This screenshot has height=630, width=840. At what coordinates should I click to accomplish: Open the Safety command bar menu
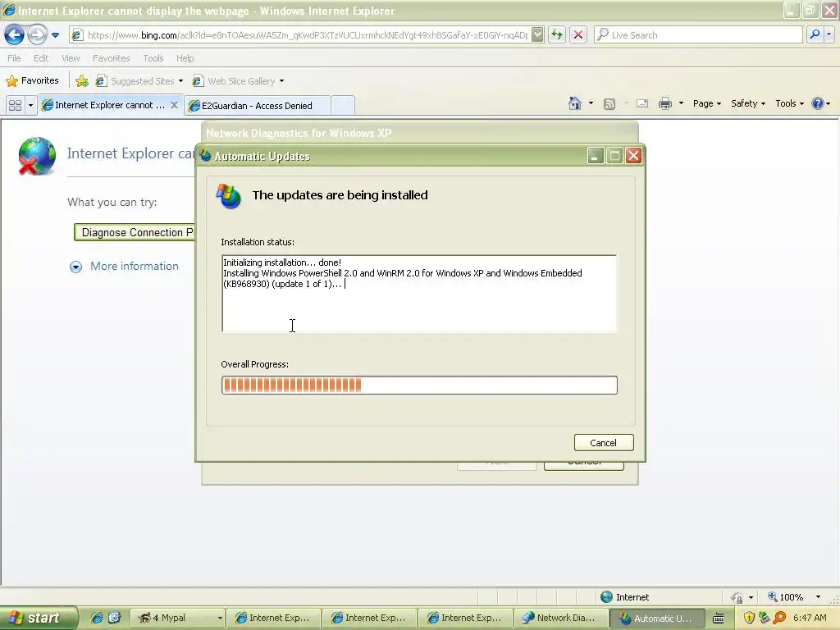(748, 103)
